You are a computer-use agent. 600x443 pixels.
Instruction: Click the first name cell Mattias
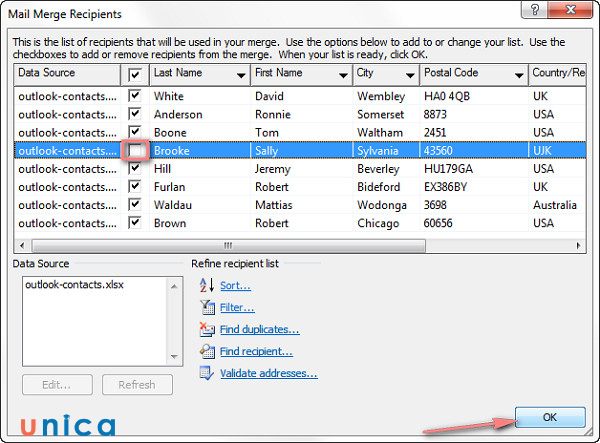coord(274,205)
